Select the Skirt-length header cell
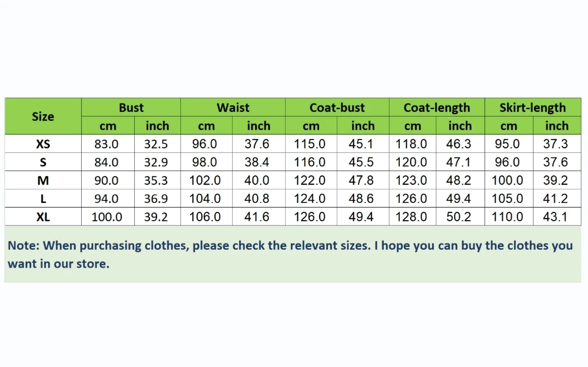588x367 pixels. coord(533,107)
